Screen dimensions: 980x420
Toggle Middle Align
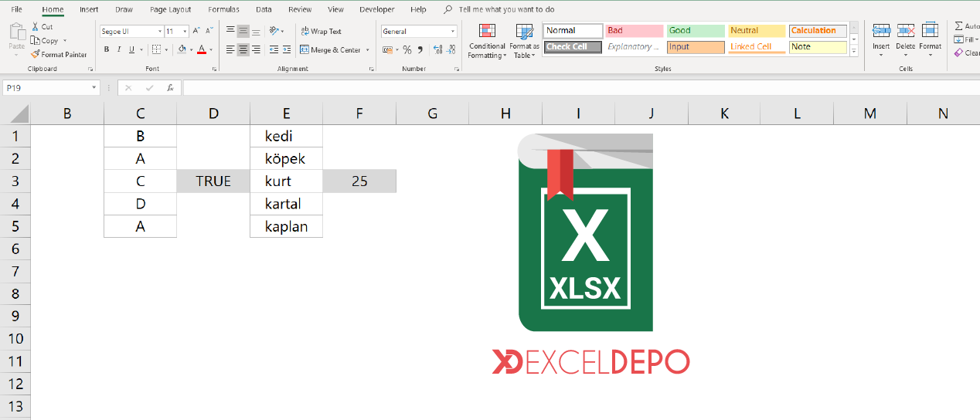tap(243, 31)
